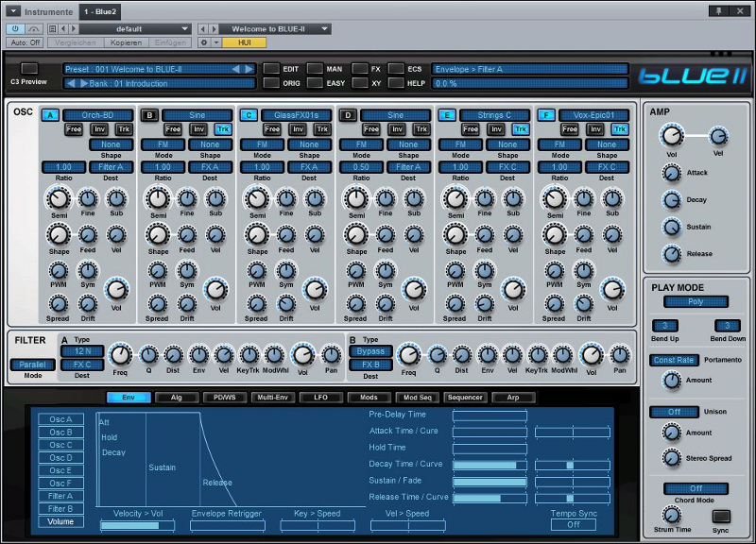
Task: Open Filter A 12 N type selector
Action: 82,351
